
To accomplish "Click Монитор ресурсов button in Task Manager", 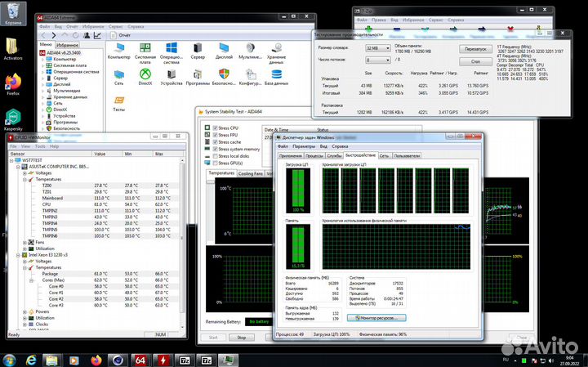I will coord(376,318).
